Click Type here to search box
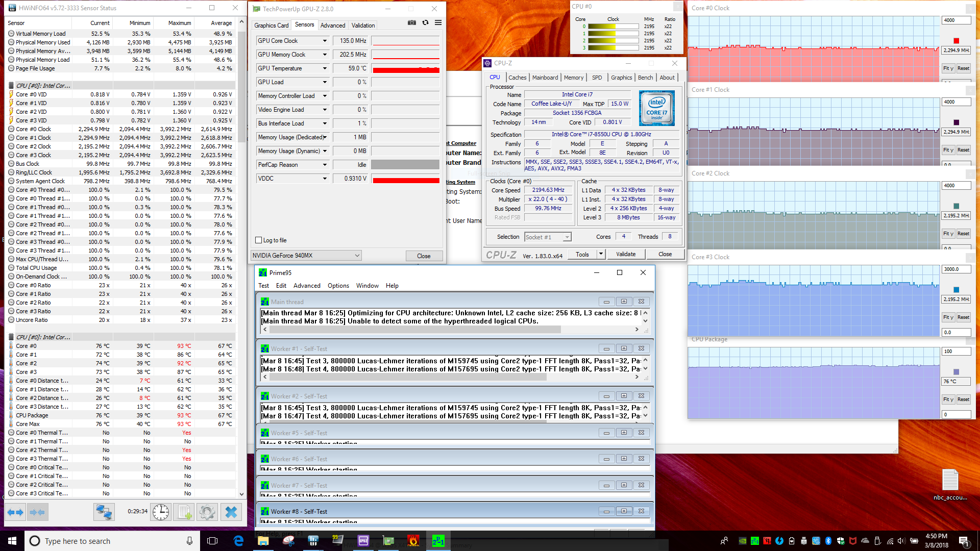 click(112, 541)
